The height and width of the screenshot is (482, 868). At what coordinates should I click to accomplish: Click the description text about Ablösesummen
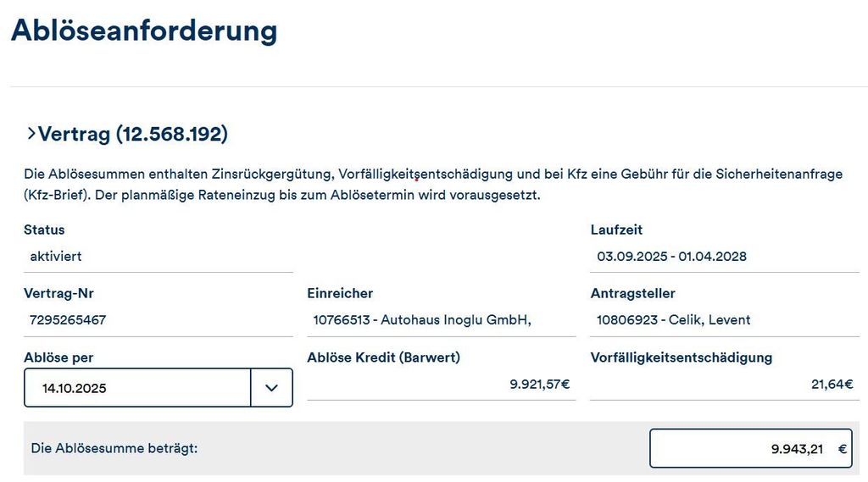(x=433, y=185)
